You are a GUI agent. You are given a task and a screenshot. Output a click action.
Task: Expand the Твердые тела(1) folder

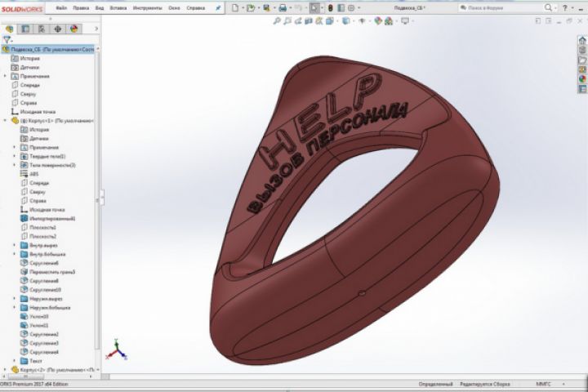coord(14,156)
